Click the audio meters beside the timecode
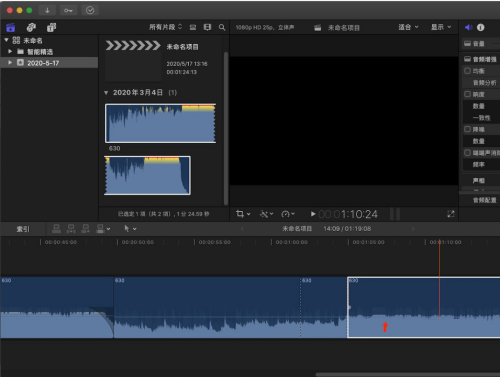 tap(395, 214)
